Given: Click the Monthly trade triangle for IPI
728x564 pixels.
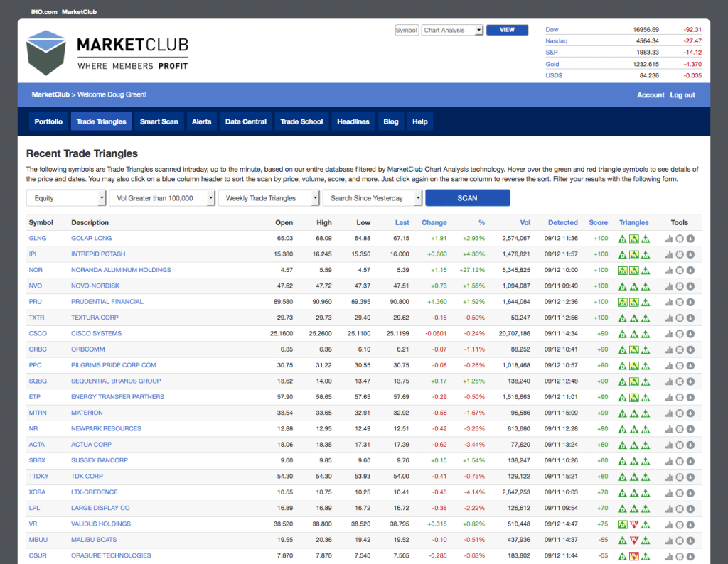Looking at the screenshot, I should coord(646,254).
